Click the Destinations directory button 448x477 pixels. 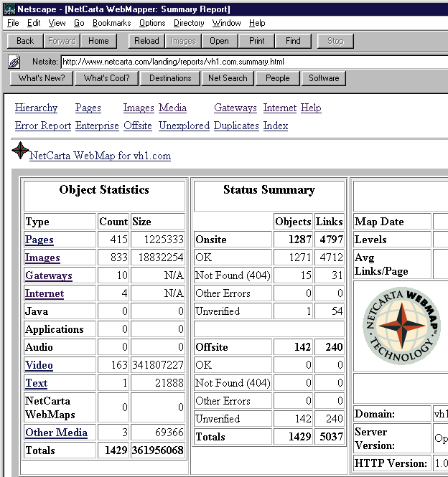click(170, 78)
